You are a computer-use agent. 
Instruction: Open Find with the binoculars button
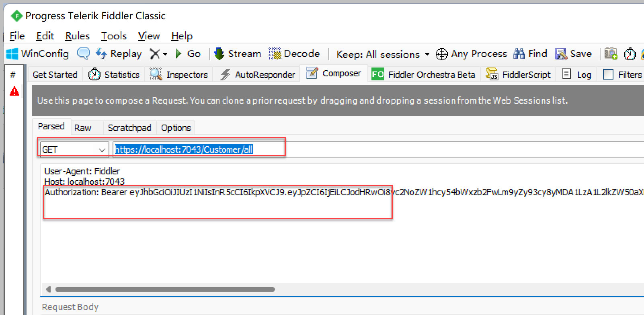click(530, 54)
